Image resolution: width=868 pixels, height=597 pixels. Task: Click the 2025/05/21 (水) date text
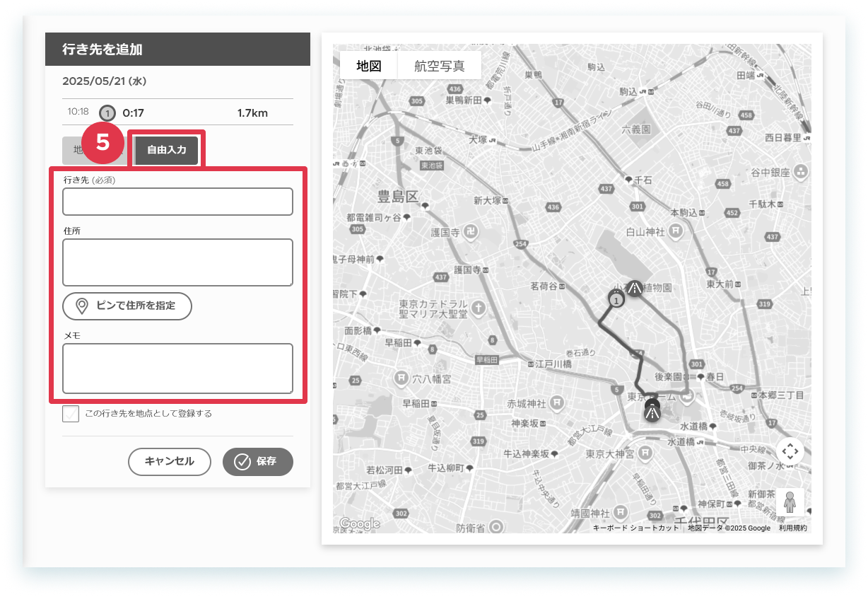tap(105, 81)
